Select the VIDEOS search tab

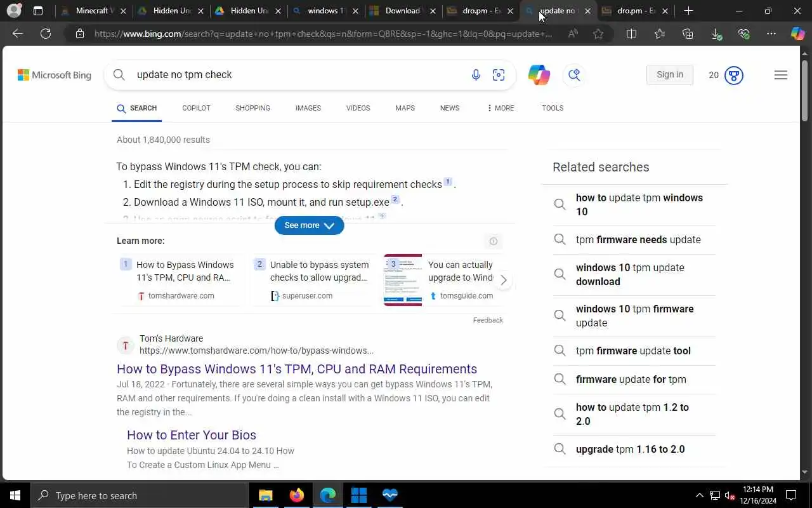358,108
